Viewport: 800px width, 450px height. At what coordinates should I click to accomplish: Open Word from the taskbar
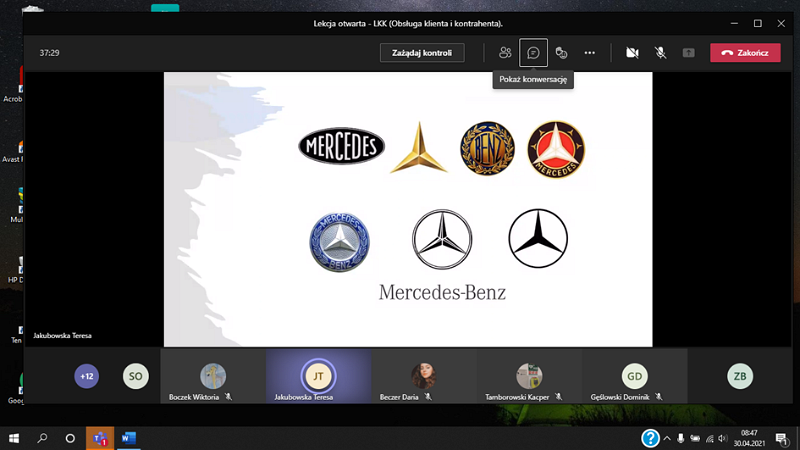click(x=129, y=438)
